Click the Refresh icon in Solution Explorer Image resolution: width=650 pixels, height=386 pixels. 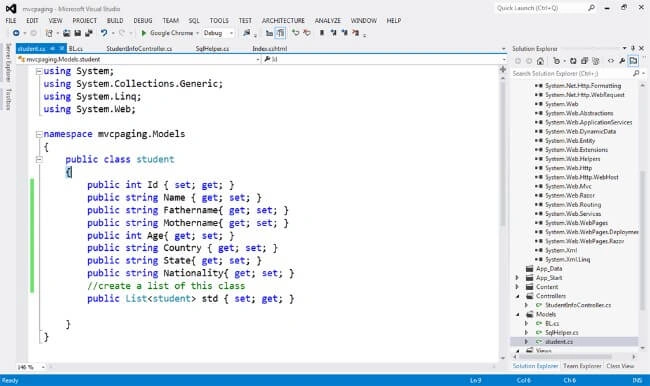(573, 61)
